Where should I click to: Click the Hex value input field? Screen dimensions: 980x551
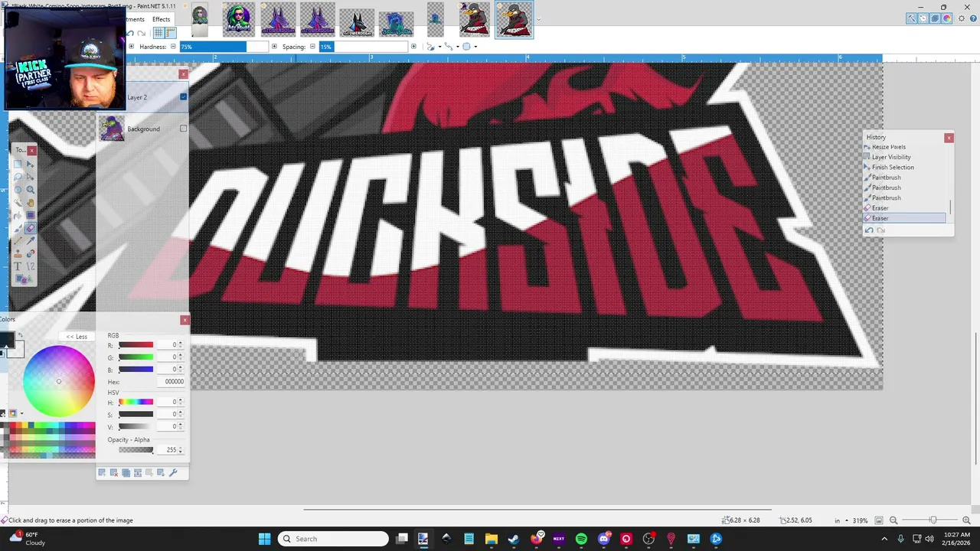coord(170,382)
